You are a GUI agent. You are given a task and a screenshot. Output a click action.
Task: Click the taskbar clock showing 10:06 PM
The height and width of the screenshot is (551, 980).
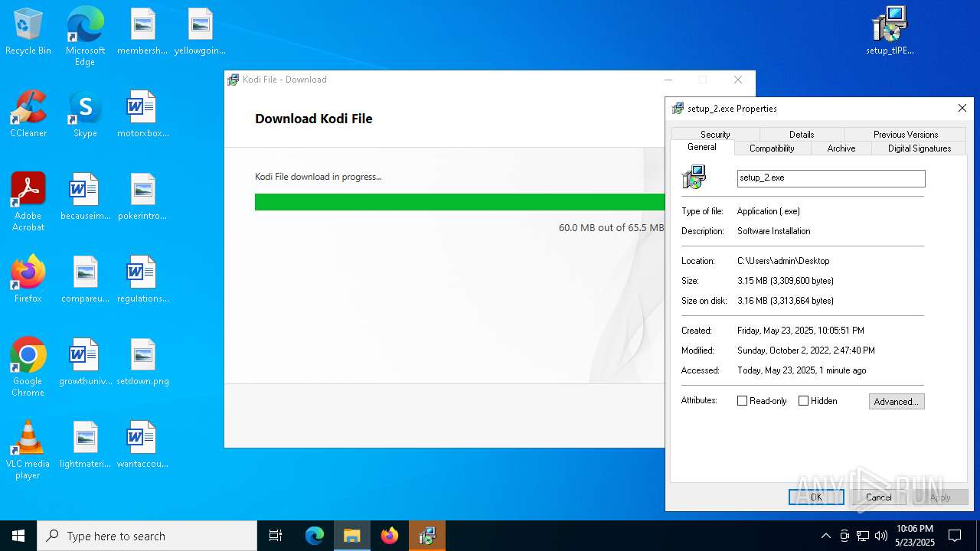point(914,536)
